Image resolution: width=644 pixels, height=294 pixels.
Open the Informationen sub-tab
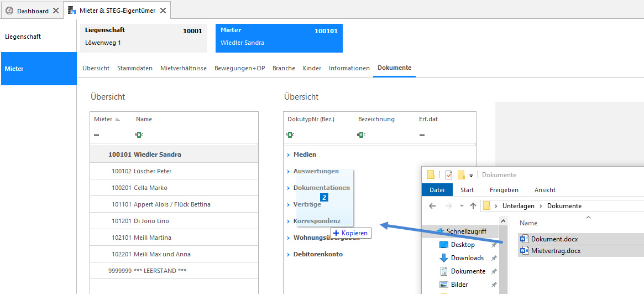(x=349, y=68)
